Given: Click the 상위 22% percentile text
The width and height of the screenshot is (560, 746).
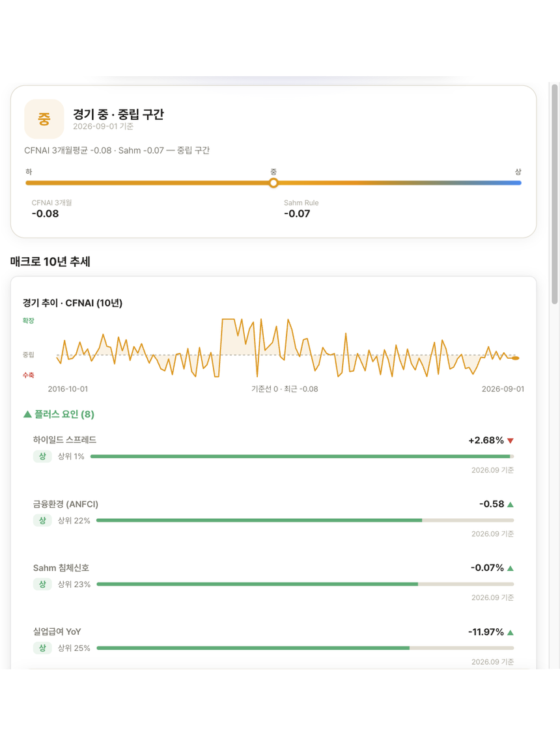Looking at the screenshot, I should point(74,521).
